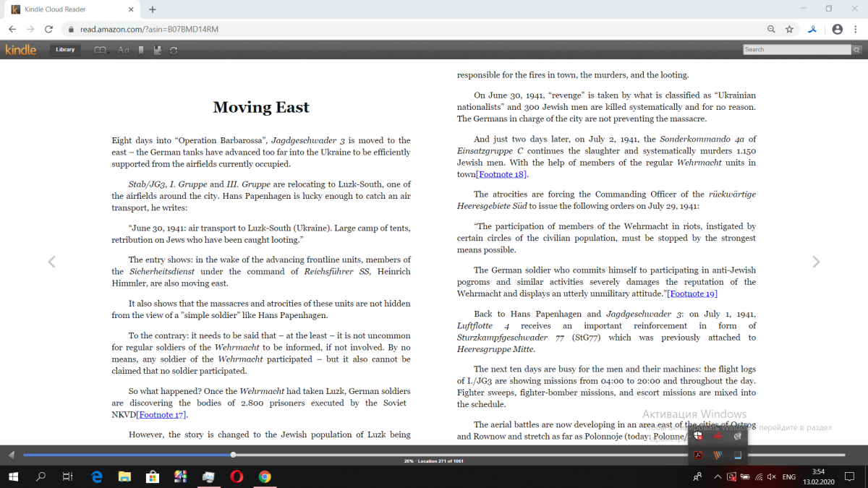868x488 pixels.
Task: Open the Kindle Library
Action: (x=65, y=50)
